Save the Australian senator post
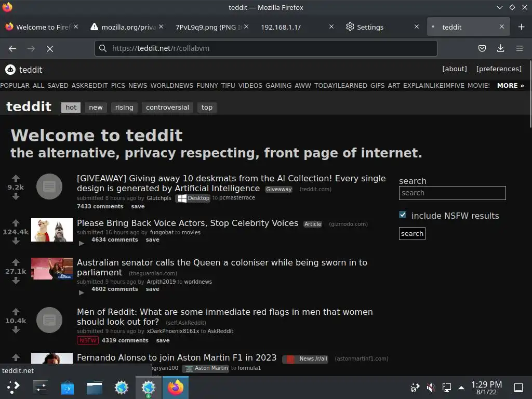The image size is (532, 399). pyautogui.click(x=152, y=289)
